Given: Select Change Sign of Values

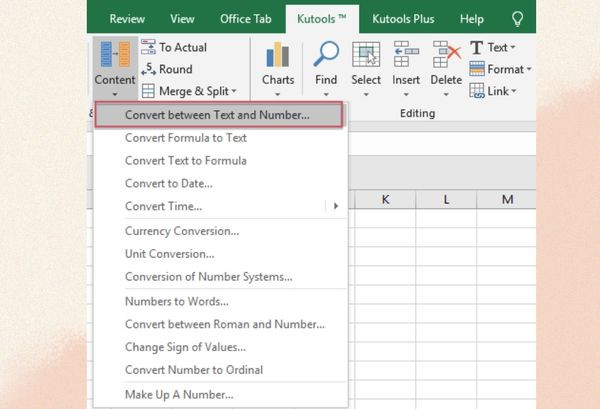Looking at the screenshot, I should click(x=221, y=347).
